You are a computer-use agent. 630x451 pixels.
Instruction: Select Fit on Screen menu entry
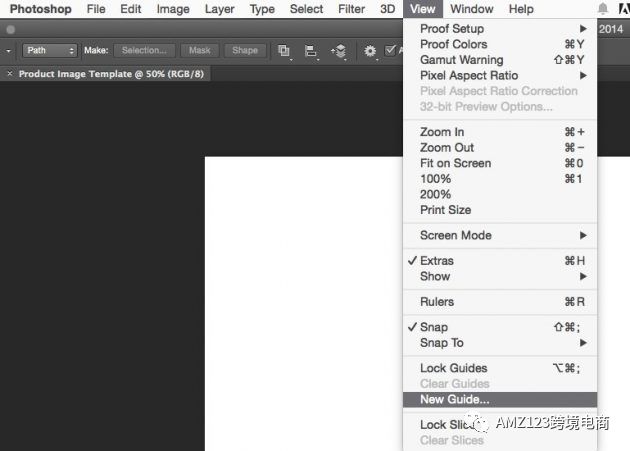click(x=455, y=163)
